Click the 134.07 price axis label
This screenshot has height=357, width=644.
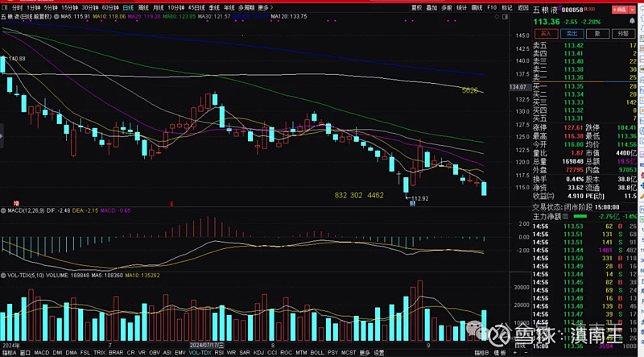pyautogui.click(x=518, y=87)
